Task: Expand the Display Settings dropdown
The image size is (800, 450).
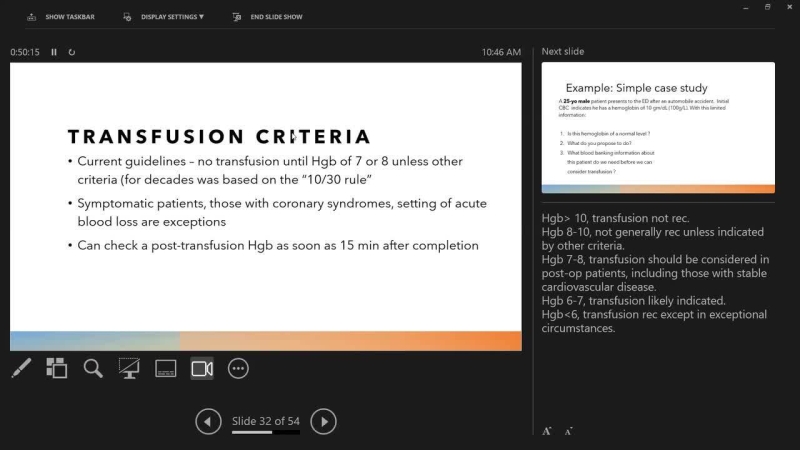Action: click(x=164, y=17)
